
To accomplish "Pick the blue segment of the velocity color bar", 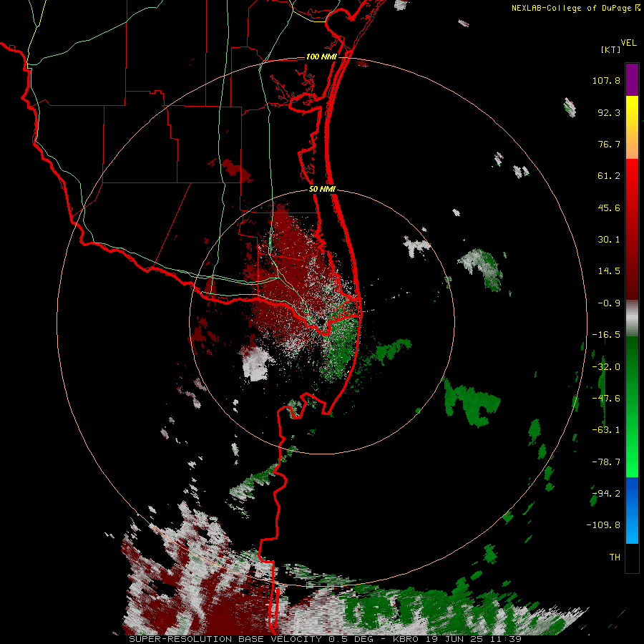I will (632, 510).
